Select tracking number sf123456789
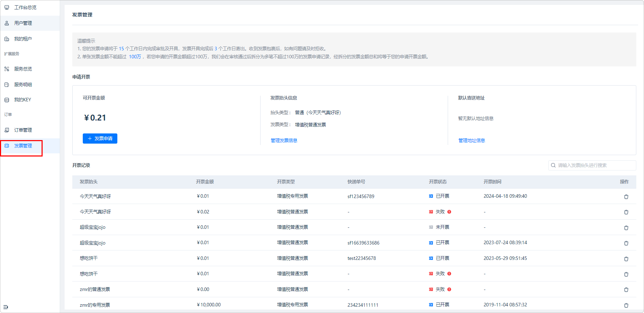Screen dimensions: 644x313 (361, 196)
